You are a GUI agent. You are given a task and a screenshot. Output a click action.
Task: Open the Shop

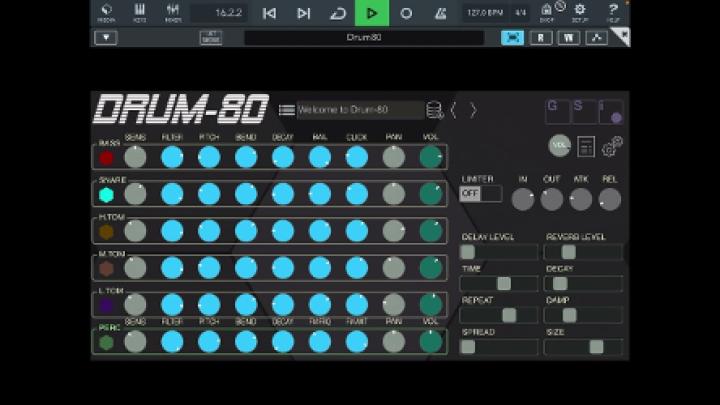546,13
